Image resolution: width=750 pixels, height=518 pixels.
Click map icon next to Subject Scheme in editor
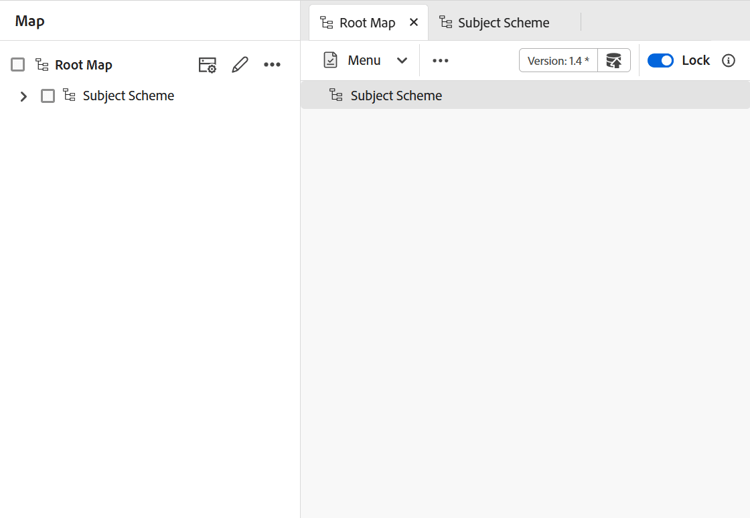[336, 95]
